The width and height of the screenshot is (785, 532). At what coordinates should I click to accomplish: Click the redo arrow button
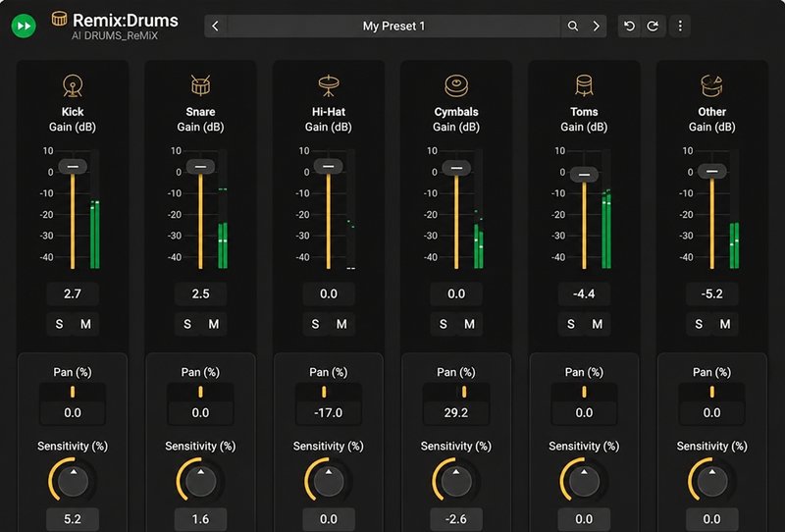[653, 27]
